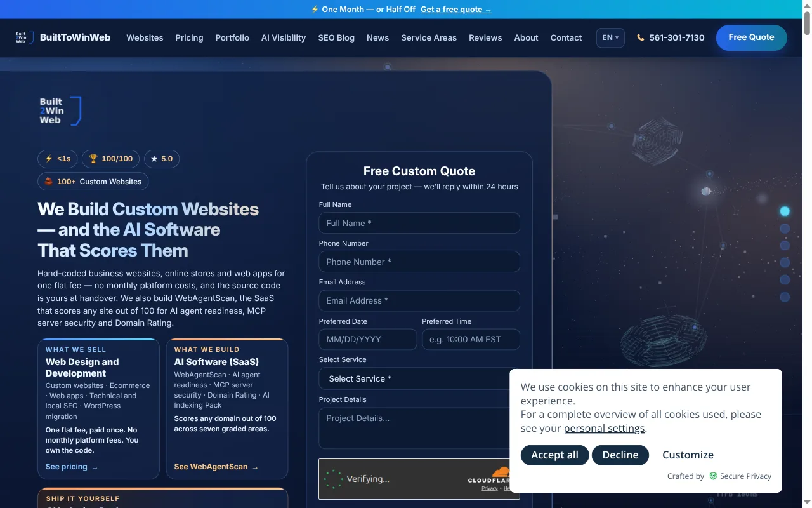Click the Free Quote button

click(x=751, y=37)
